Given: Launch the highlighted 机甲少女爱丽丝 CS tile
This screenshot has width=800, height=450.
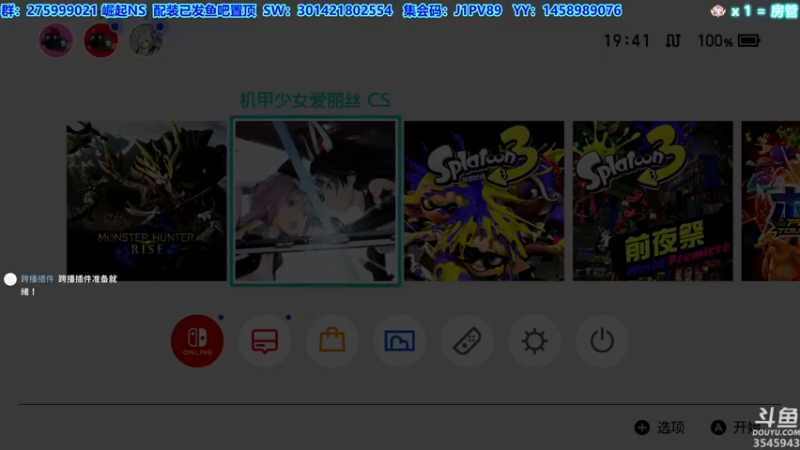Looking at the screenshot, I should pos(315,201).
